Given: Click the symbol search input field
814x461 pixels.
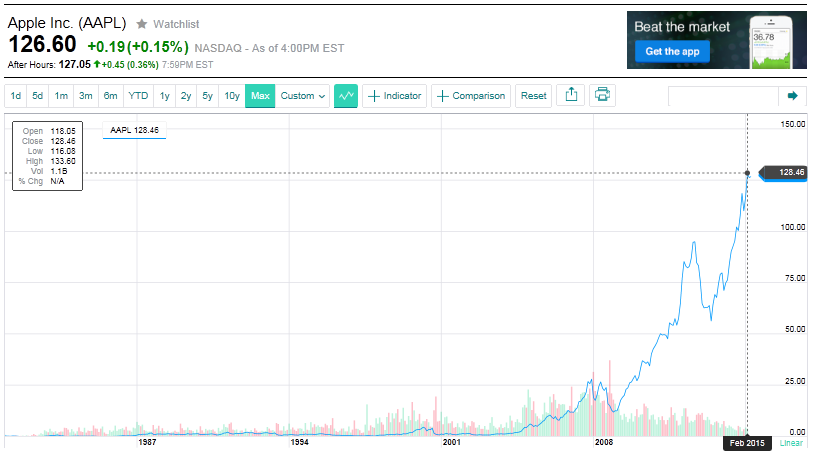Looking at the screenshot, I should pos(722,96).
